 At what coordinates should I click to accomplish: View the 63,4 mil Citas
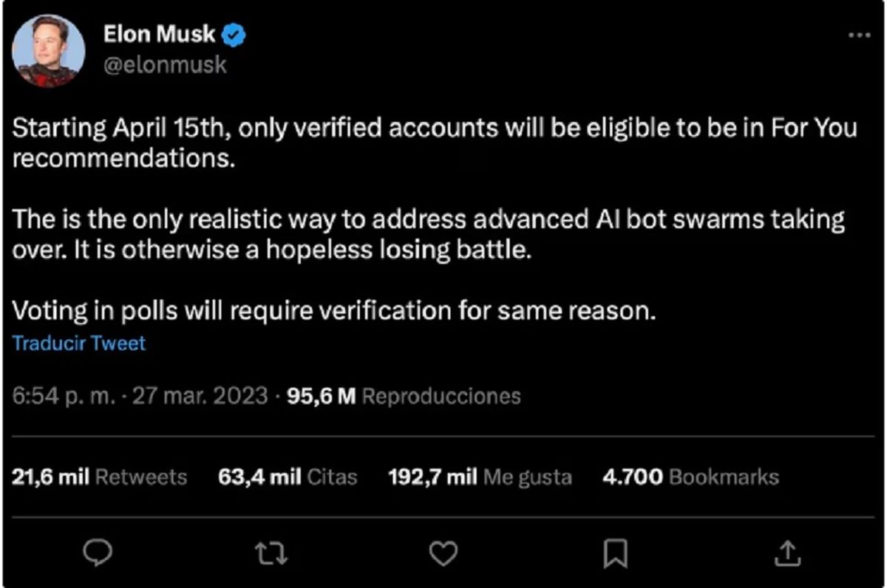coord(288,476)
